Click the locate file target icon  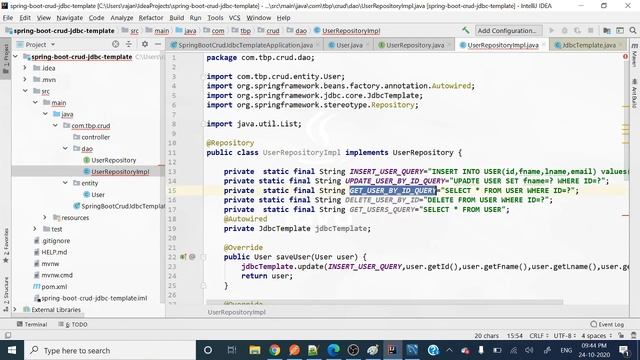click(116, 44)
